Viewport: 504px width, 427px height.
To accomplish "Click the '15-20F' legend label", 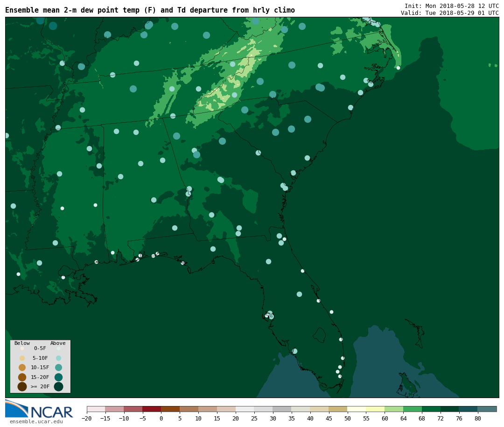I will coord(40,377).
